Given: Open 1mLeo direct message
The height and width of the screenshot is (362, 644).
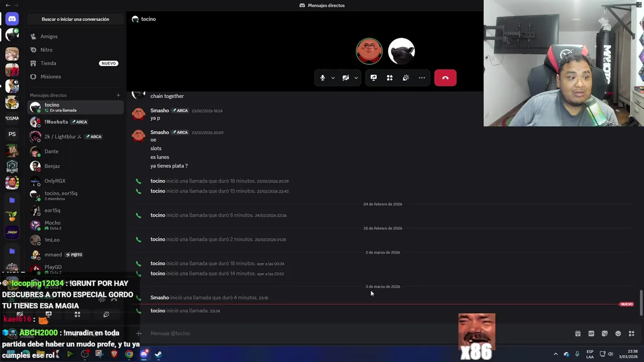Looking at the screenshot, I should [x=75, y=240].
